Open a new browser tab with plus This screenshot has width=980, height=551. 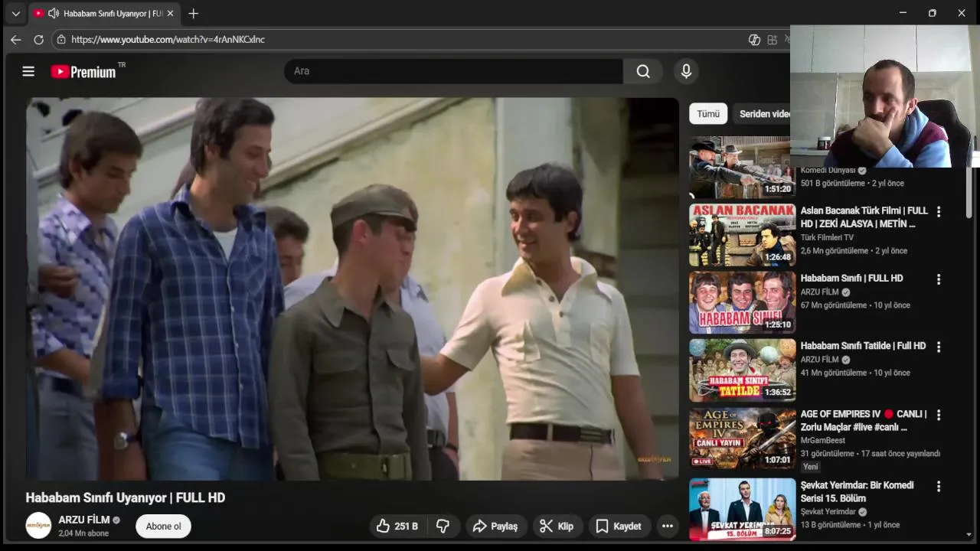click(194, 14)
